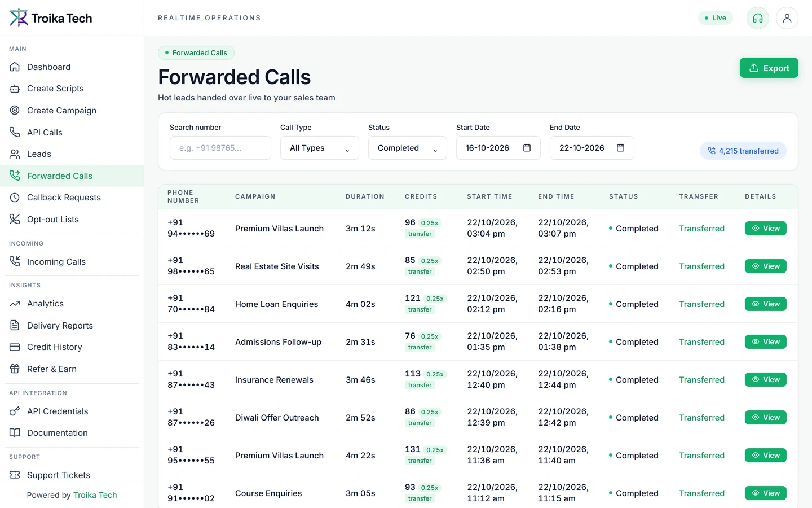Click the Create Campaign target icon

coord(15,111)
